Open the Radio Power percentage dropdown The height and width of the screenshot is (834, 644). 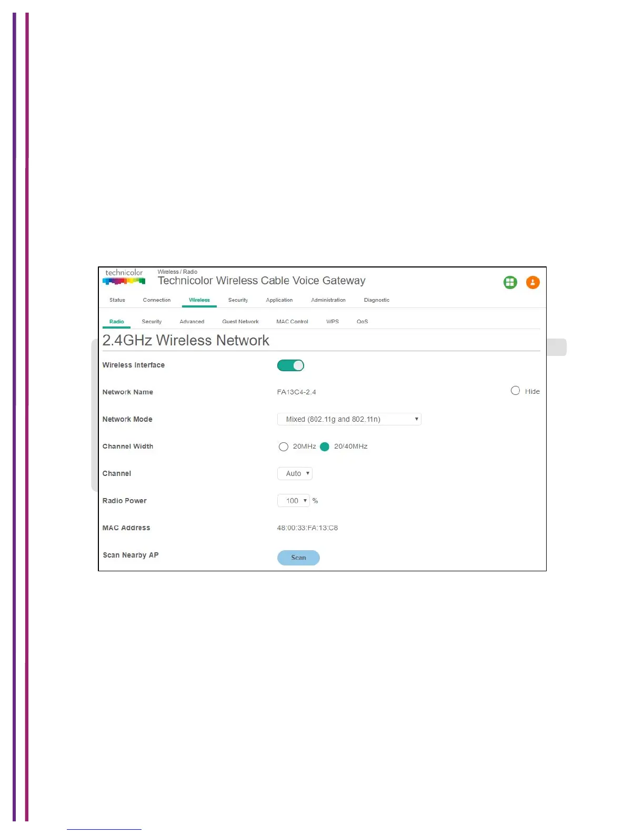click(293, 501)
